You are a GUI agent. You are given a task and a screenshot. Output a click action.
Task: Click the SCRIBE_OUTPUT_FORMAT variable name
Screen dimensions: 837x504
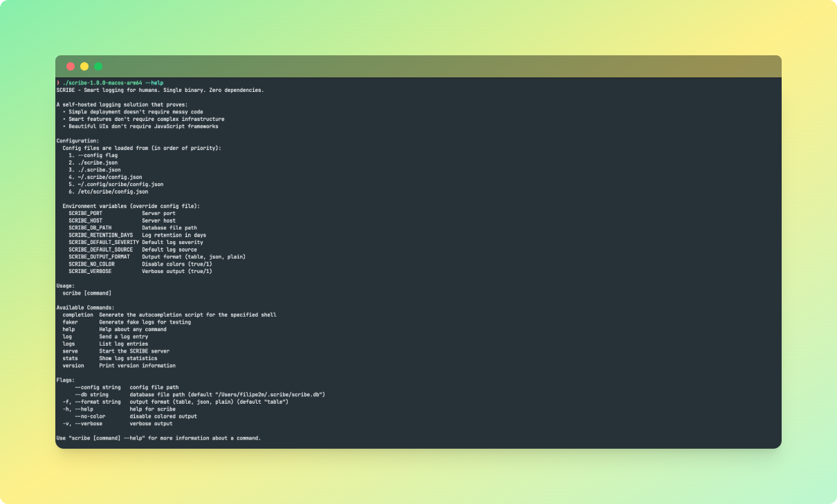coord(99,256)
